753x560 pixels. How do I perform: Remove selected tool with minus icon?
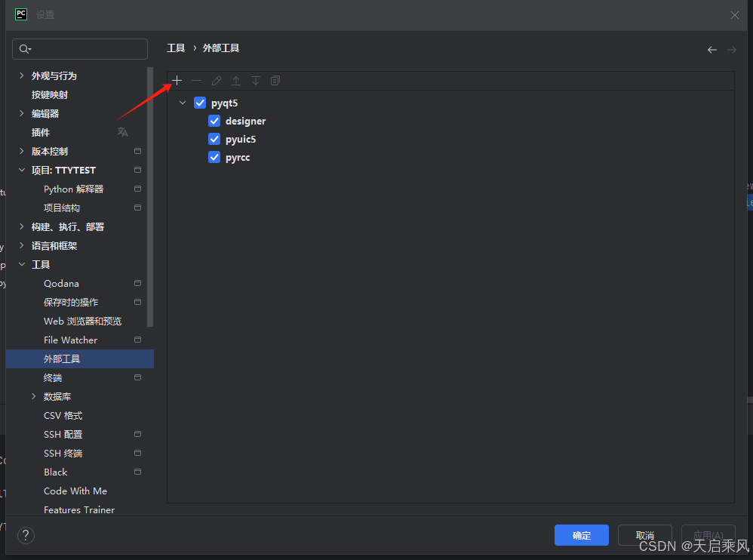pyautogui.click(x=196, y=81)
